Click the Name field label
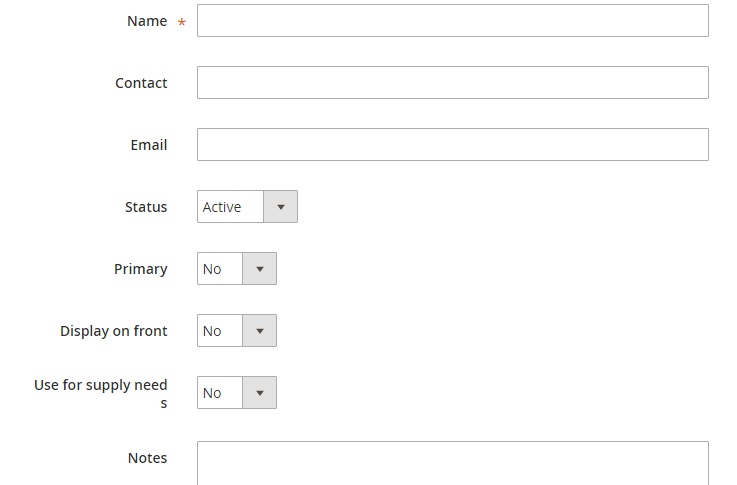The height and width of the screenshot is (485, 737). [x=147, y=21]
